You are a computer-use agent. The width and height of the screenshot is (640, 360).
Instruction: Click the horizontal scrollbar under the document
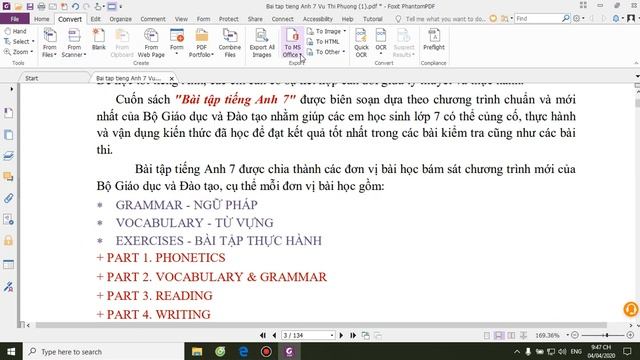click(x=321, y=325)
